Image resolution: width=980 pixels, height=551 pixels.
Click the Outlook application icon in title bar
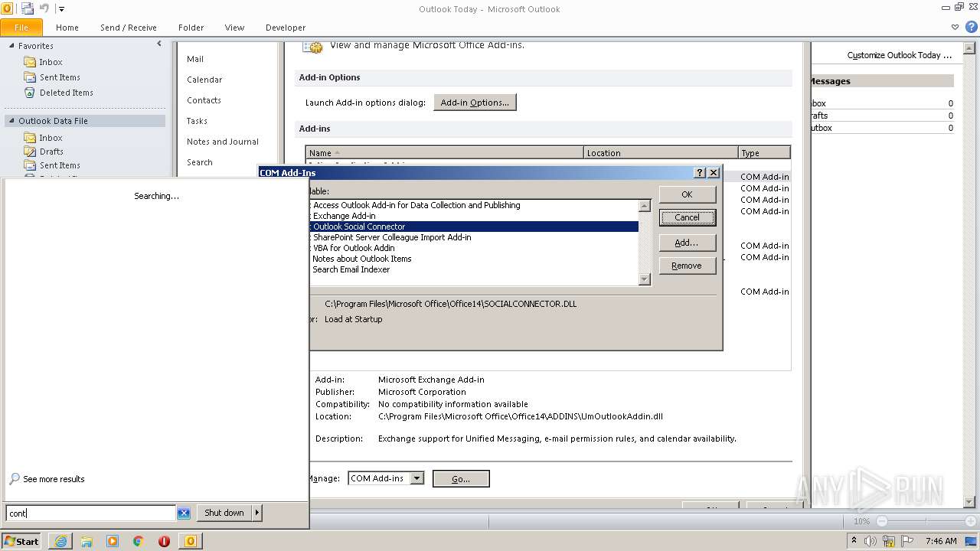tap(7, 8)
